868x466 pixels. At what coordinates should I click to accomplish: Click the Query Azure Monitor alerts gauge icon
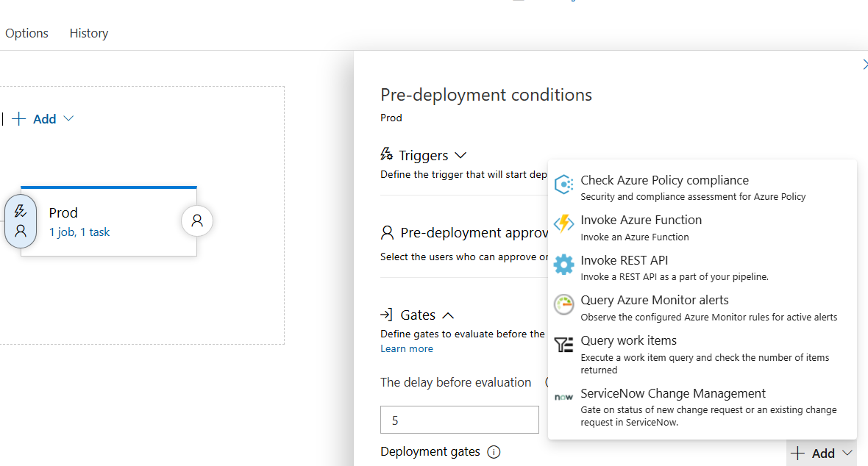[x=563, y=304]
